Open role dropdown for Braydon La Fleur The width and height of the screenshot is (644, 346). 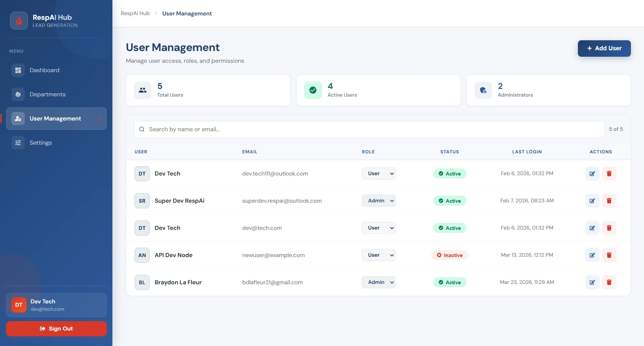point(379,282)
